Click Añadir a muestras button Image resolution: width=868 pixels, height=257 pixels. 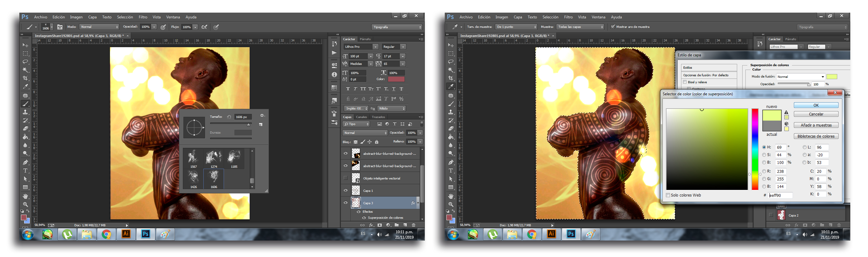pyautogui.click(x=816, y=125)
